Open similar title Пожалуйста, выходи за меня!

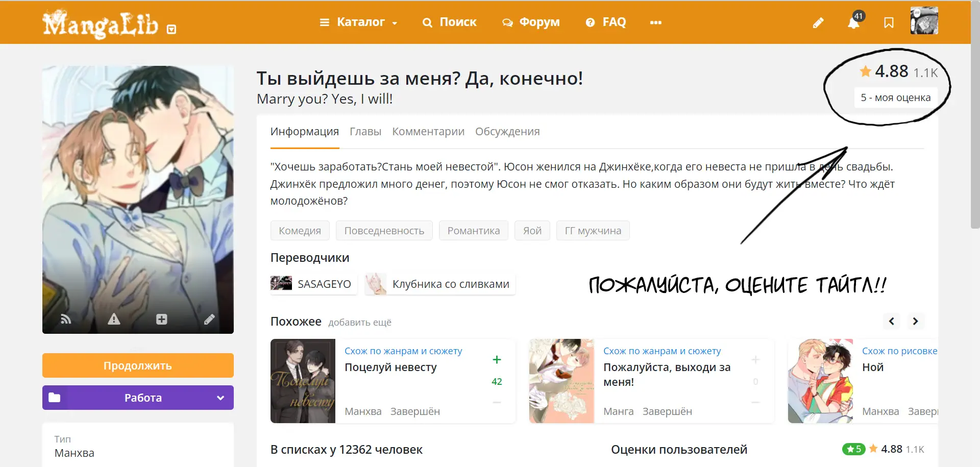667,375
